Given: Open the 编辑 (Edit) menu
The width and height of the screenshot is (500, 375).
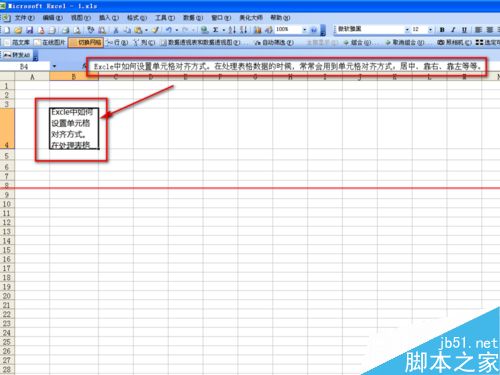Looking at the screenshot, I should tap(52, 18).
